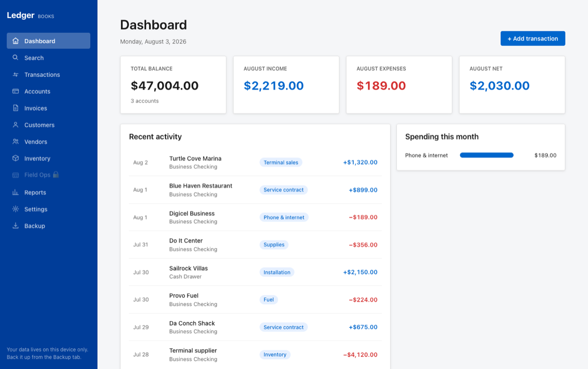The height and width of the screenshot is (369, 588).
Task: Click the Inventory tag on Terminal supplier row
Action: (x=275, y=354)
